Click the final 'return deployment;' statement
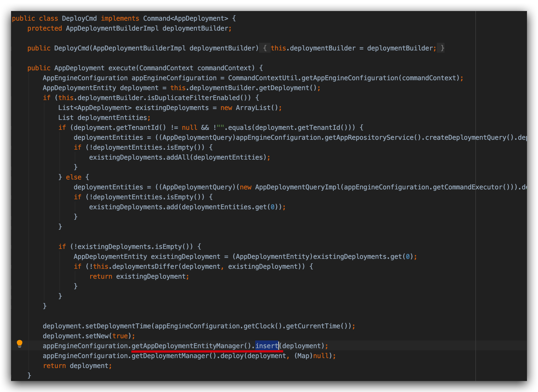 (x=78, y=366)
